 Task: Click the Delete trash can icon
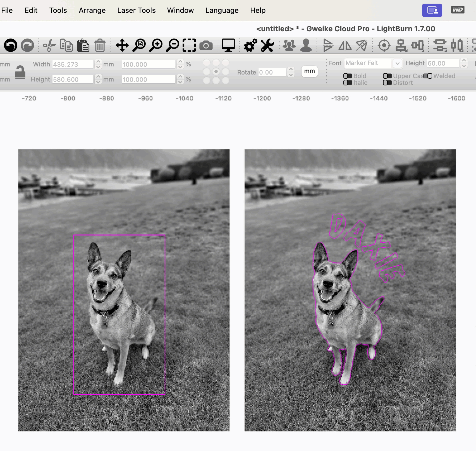pos(100,45)
